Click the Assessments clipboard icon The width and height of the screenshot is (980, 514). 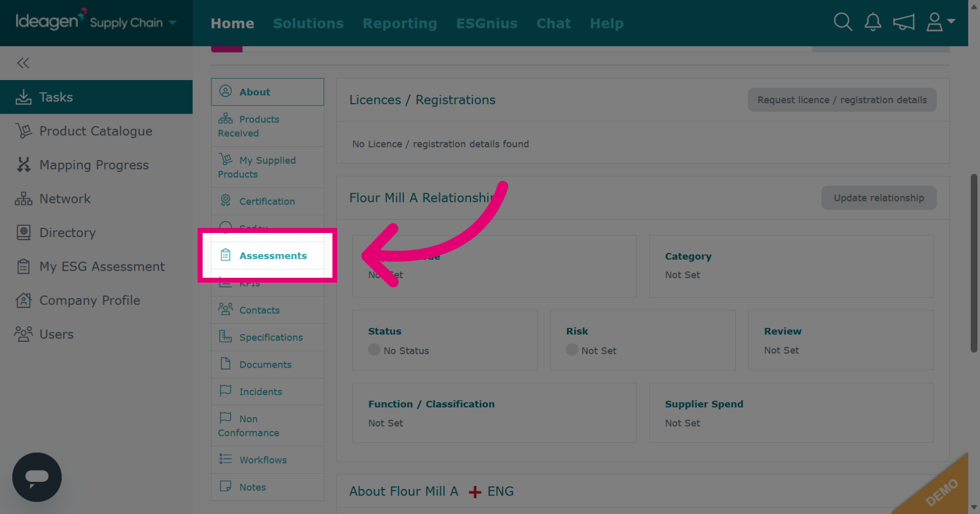[x=226, y=255]
